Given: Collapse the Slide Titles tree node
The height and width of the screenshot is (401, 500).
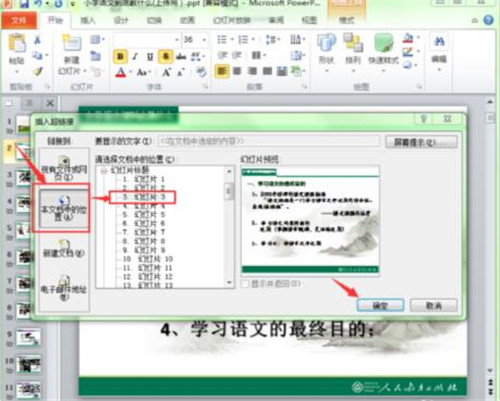Looking at the screenshot, I should pyautogui.click(x=104, y=171).
